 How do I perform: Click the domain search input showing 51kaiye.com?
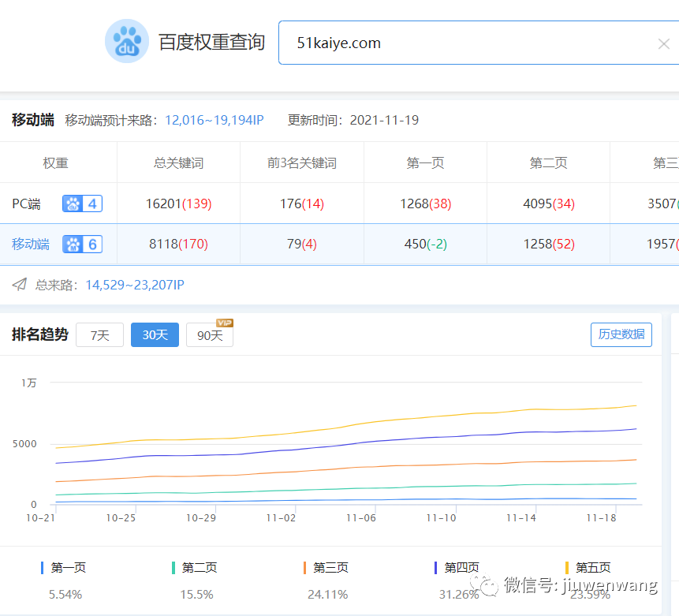coord(479,43)
